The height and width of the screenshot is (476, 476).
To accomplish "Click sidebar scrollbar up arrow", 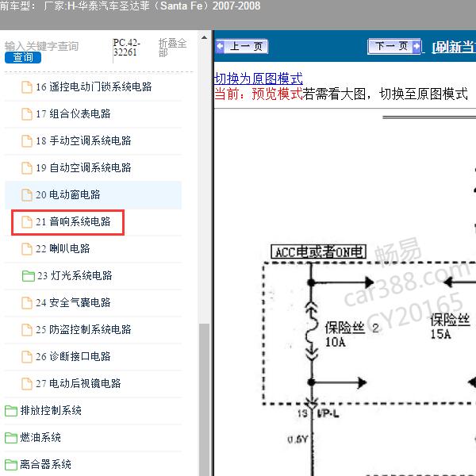I will (x=205, y=38).
